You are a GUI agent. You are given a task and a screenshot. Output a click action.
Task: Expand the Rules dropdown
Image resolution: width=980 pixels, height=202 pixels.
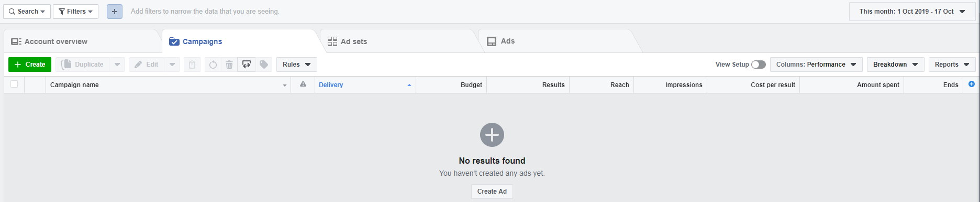point(297,65)
